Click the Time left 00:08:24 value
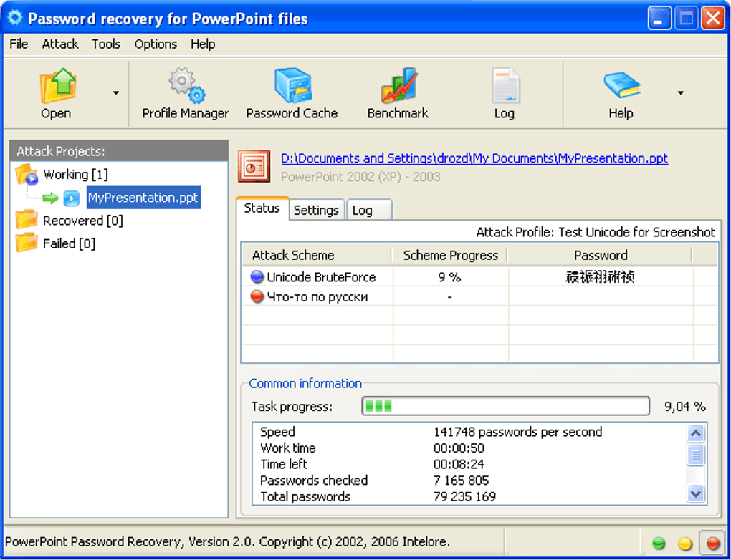Screen dimensions: 731x560 [x=459, y=465]
